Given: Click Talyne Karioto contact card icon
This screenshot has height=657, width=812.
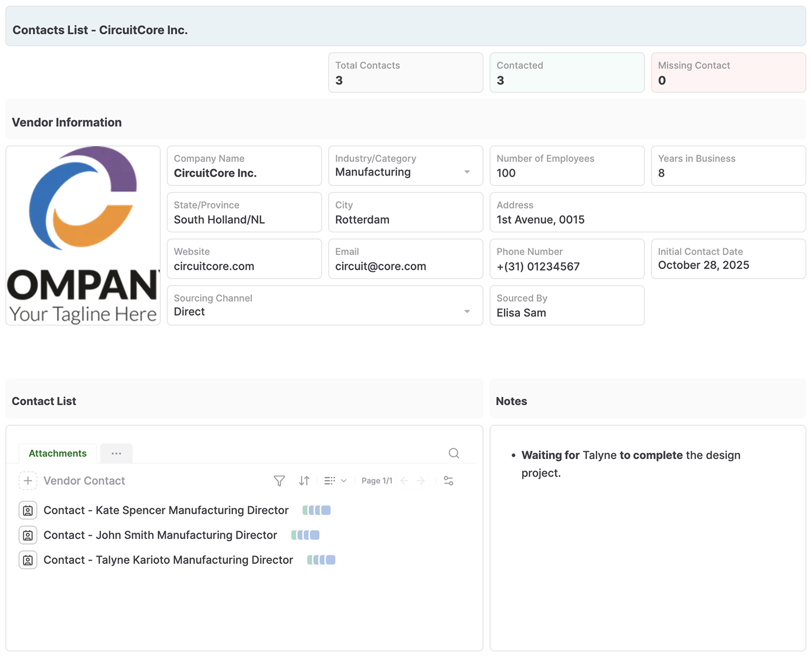Looking at the screenshot, I should [x=28, y=560].
